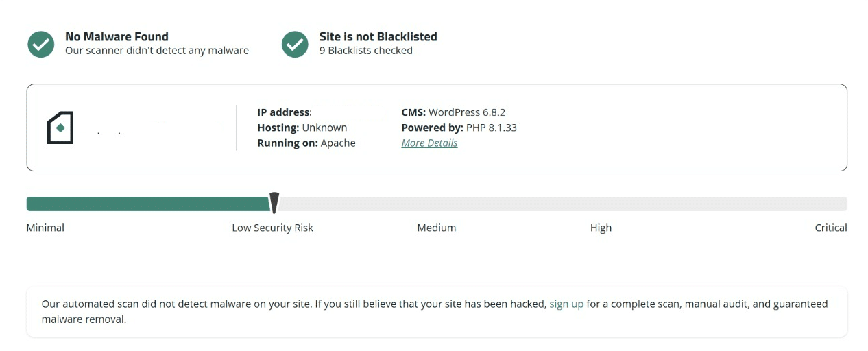Follow the sign up link
The width and height of the screenshot is (868, 351).
click(x=566, y=304)
